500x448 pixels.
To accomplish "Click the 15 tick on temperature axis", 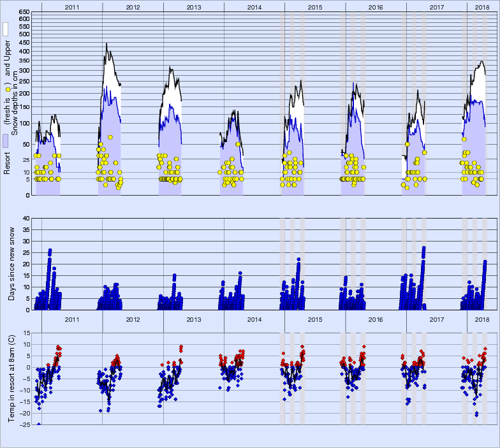I will point(26,333).
